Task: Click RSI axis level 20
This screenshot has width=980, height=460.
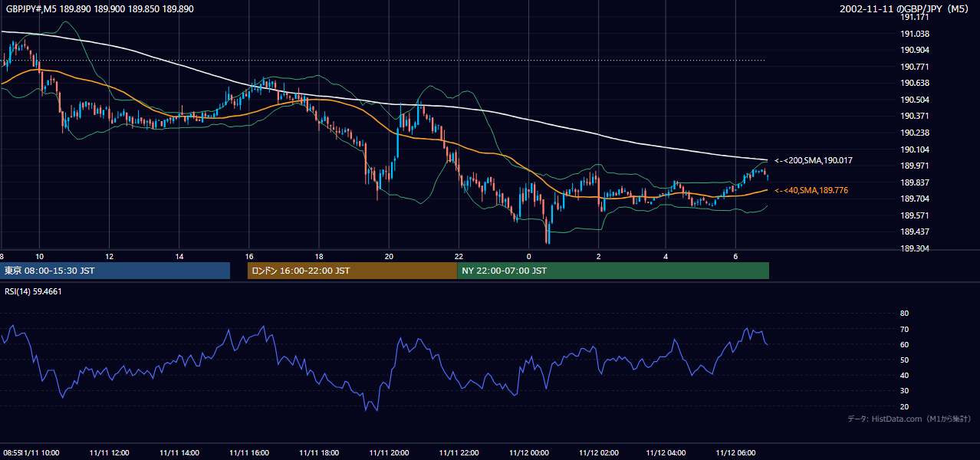Action: pos(904,406)
